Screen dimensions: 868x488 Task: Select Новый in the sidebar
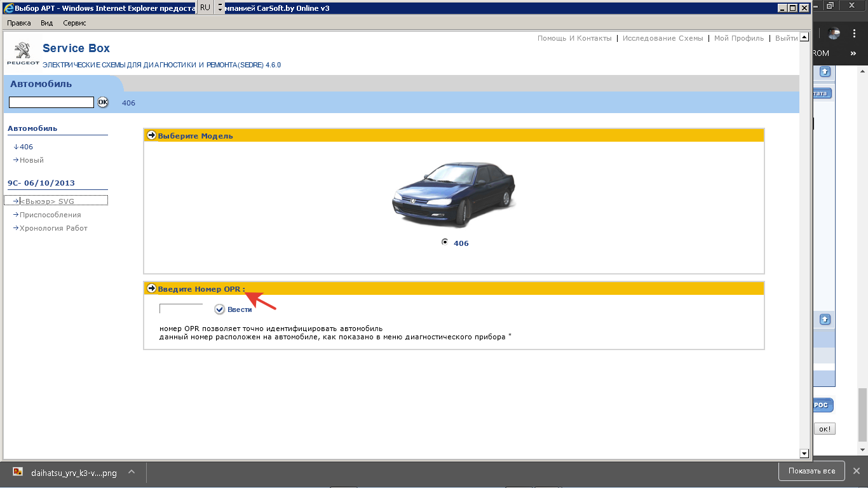tap(31, 160)
